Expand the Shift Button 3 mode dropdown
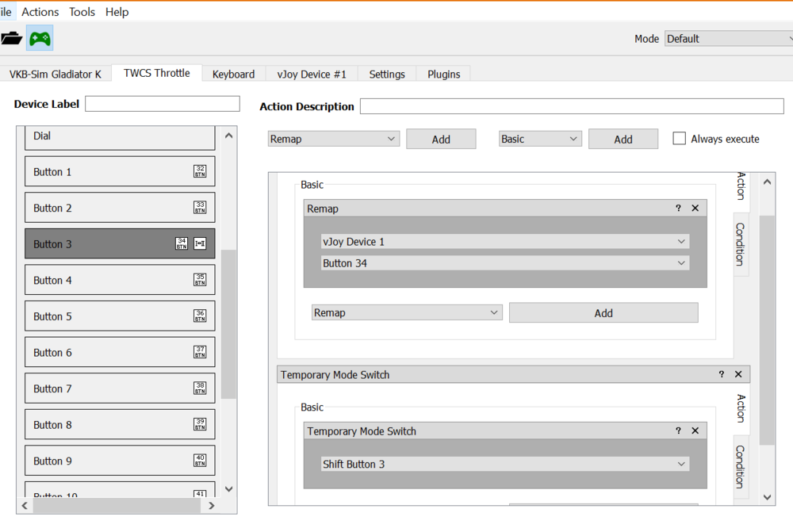The width and height of the screenshot is (793, 532). (505, 464)
